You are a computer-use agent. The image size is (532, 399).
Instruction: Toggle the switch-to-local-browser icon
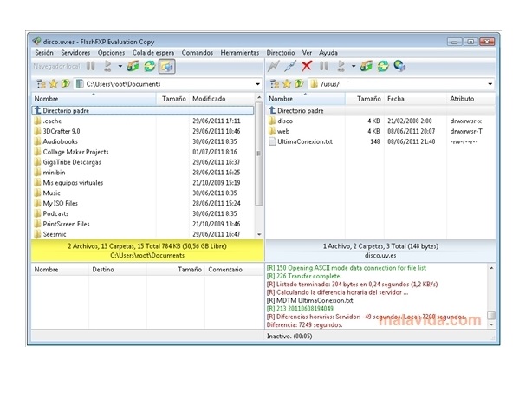[166, 66]
